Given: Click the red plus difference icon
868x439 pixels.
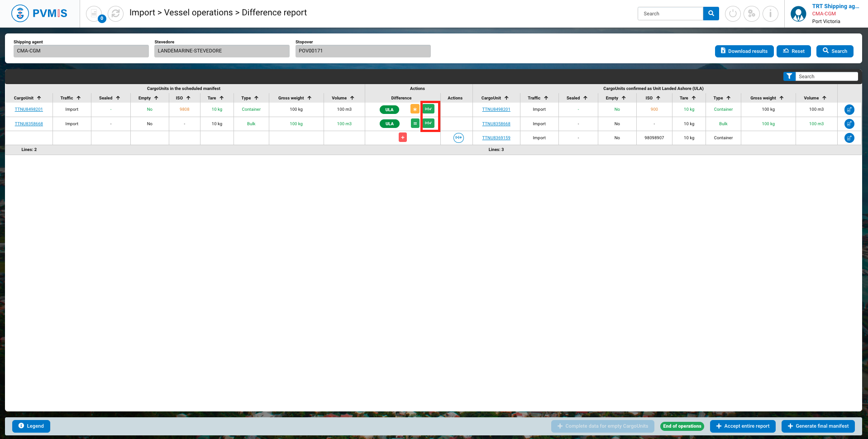Looking at the screenshot, I should pyautogui.click(x=403, y=137).
